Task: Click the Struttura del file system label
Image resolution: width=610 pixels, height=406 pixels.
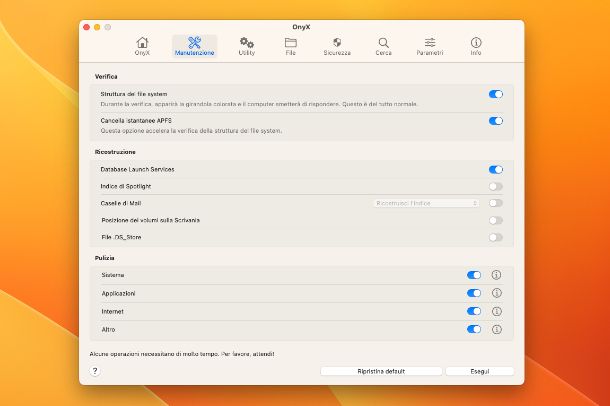Action: [134, 94]
